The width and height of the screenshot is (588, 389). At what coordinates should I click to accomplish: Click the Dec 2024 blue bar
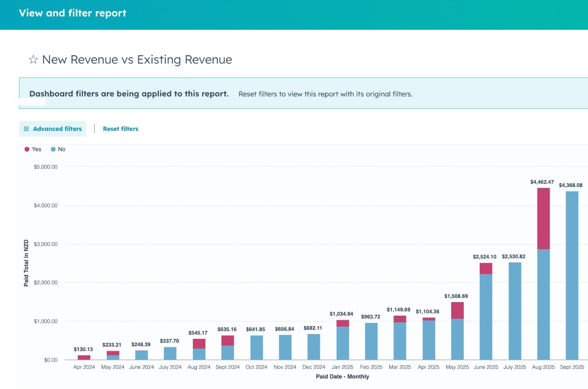(x=314, y=347)
